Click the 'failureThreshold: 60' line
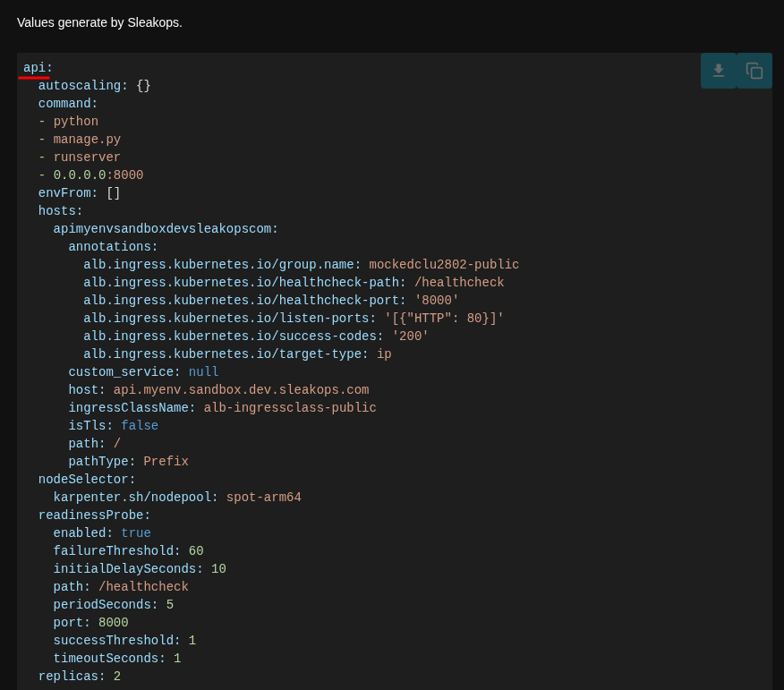 point(129,551)
